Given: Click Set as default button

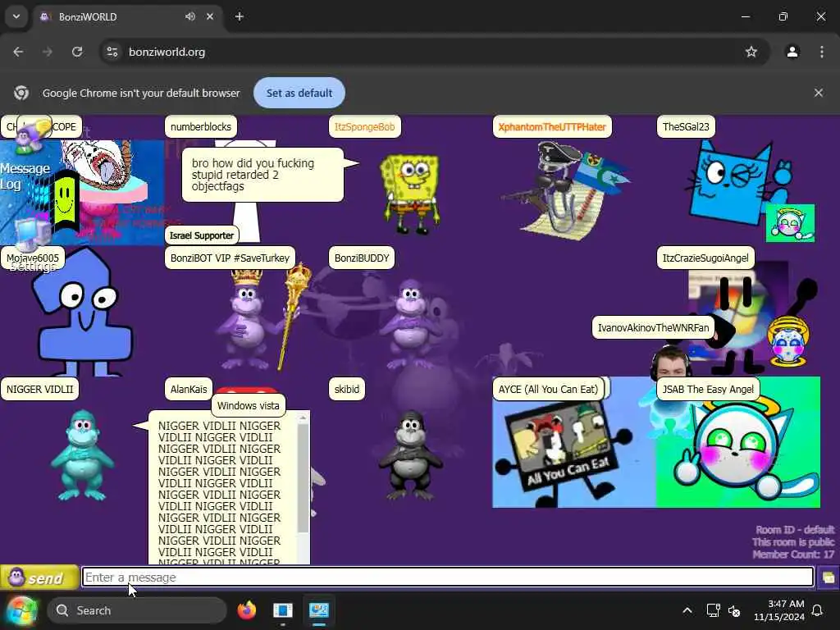Looking at the screenshot, I should 299,93.
